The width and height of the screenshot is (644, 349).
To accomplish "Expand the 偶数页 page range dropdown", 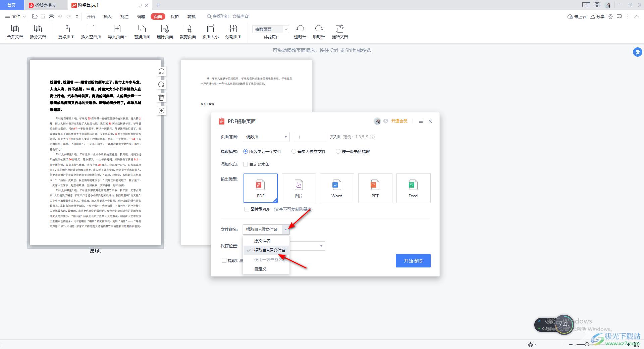I will [x=266, y=137].
